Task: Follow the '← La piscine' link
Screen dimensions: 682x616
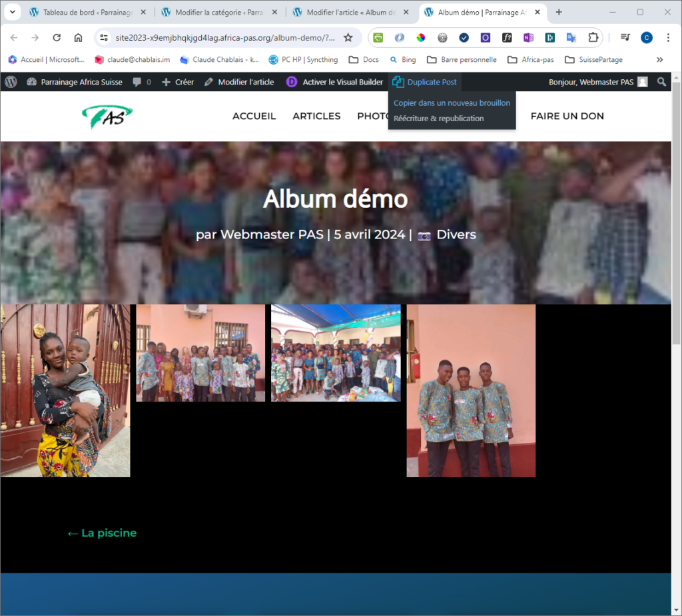Action: [102, 533]
